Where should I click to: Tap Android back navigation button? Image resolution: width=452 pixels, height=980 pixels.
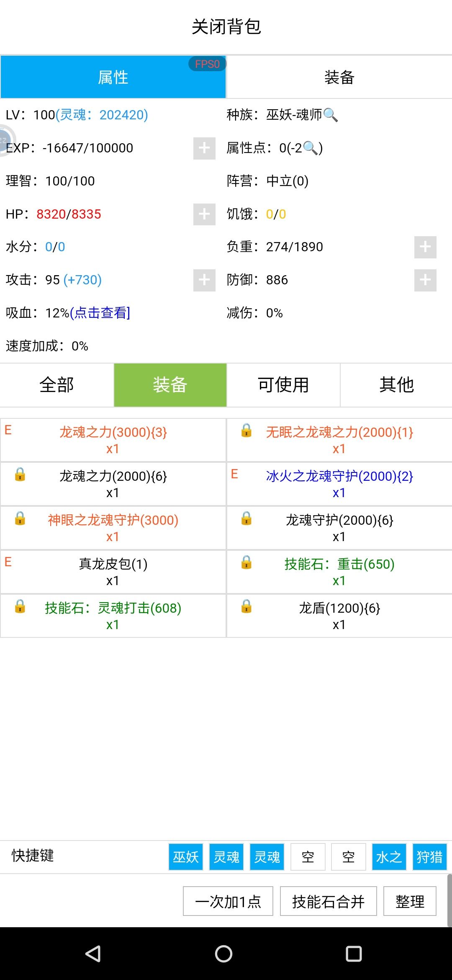coord(93,954)
